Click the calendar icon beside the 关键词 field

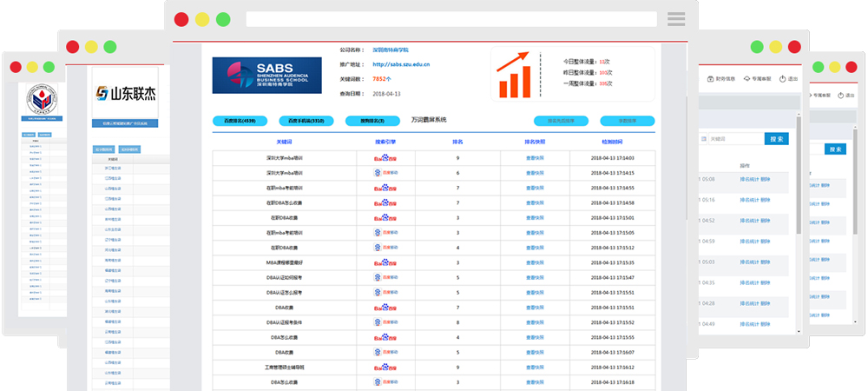(x=704, y=139)
